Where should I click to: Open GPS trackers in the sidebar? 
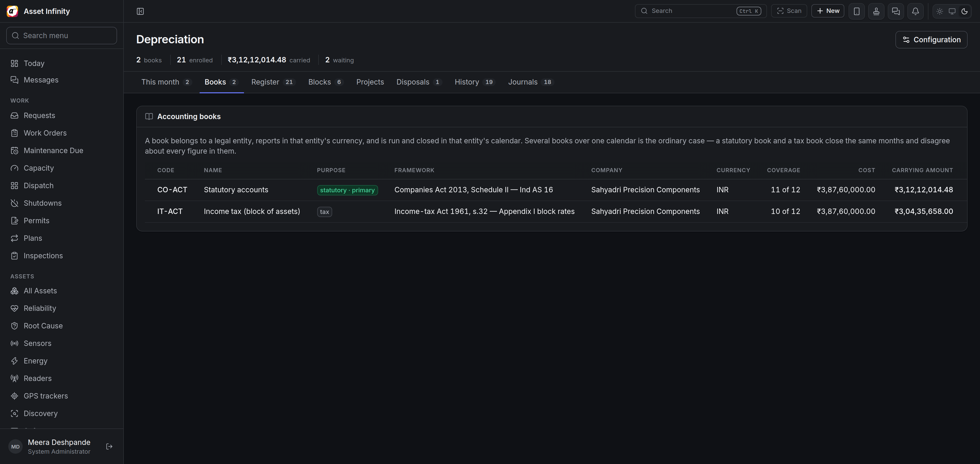click(62, 396)
